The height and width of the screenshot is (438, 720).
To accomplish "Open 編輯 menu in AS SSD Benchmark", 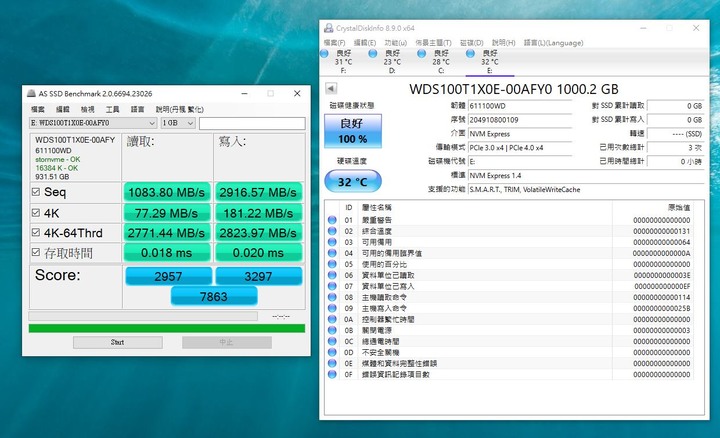I will tap(62, 109).
